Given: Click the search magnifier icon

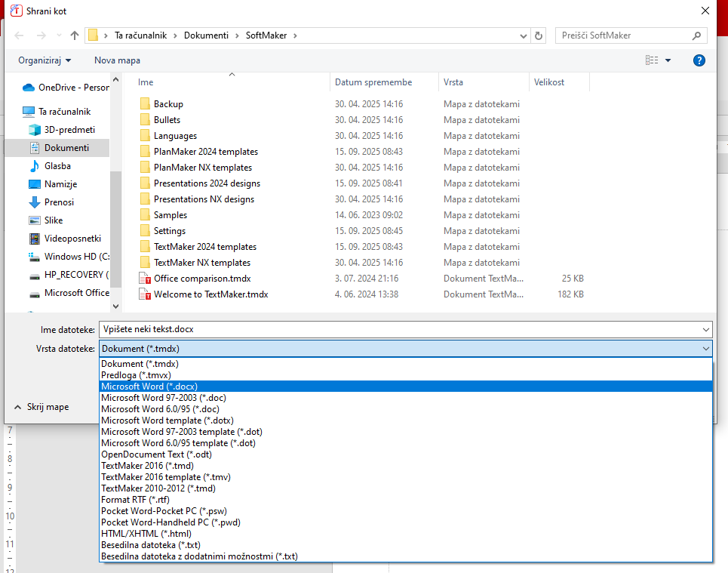Looking at the screenshot, I should pyautogui.click(x=696, y=35).
